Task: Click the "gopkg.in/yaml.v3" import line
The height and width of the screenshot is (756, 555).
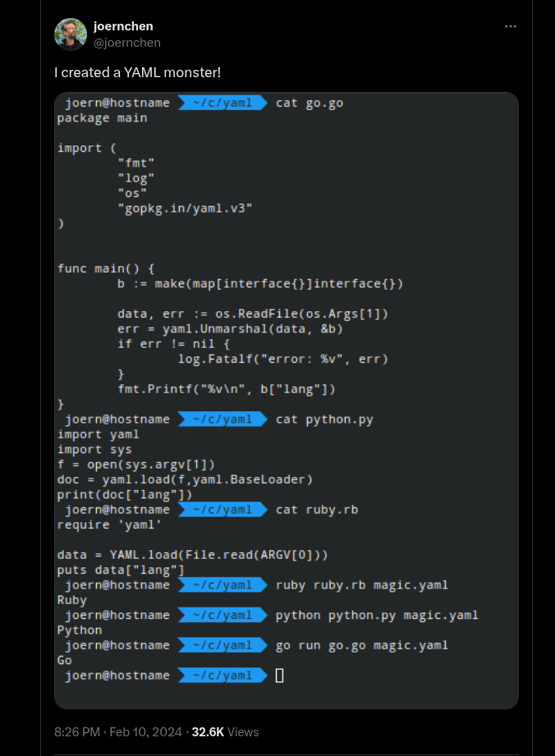Action: pos(185,208)
